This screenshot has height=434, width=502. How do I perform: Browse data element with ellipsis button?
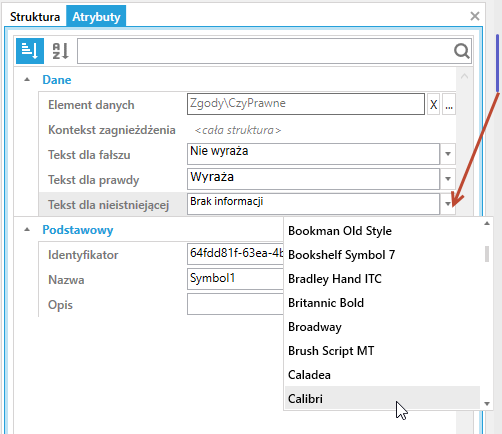449,105
